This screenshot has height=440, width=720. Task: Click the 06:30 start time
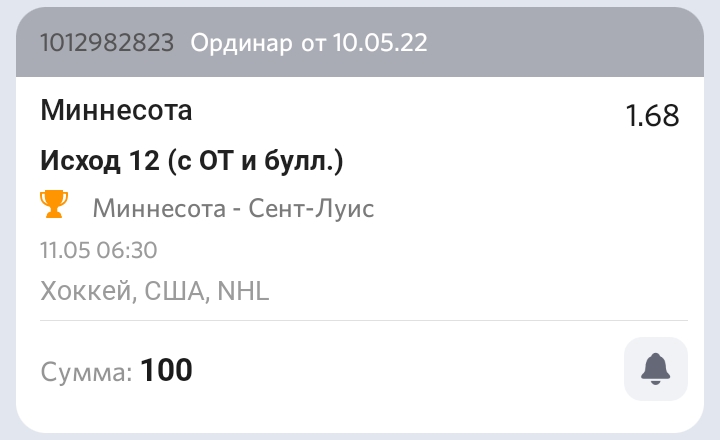[126, 250]
